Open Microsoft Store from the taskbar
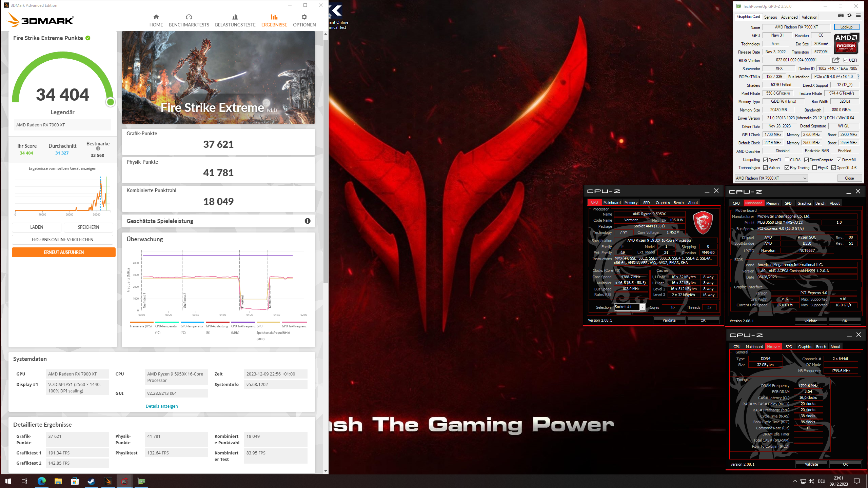Viewport: 868px width, 488px height. tap(75, 481)
